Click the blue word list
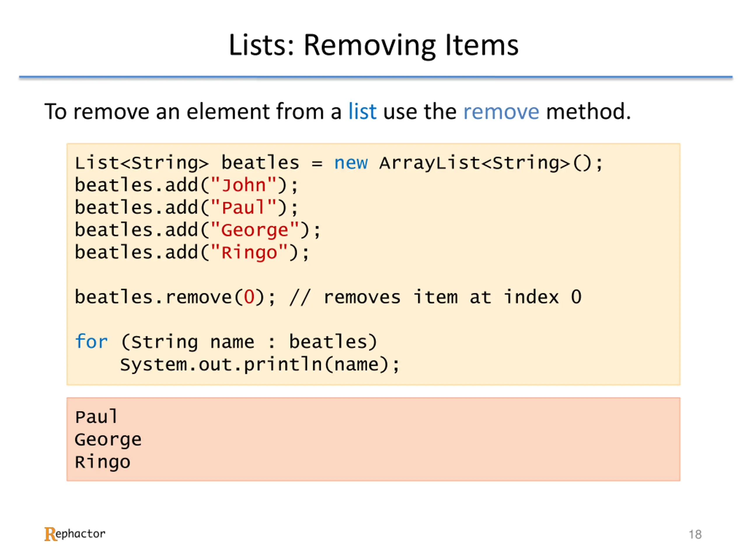Image resolution: width=747 pixels, height=560 pixels. tap(362, 111)
